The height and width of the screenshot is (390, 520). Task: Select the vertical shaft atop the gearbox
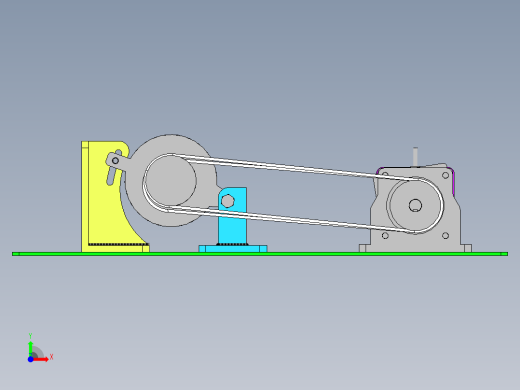pos(415,157)
